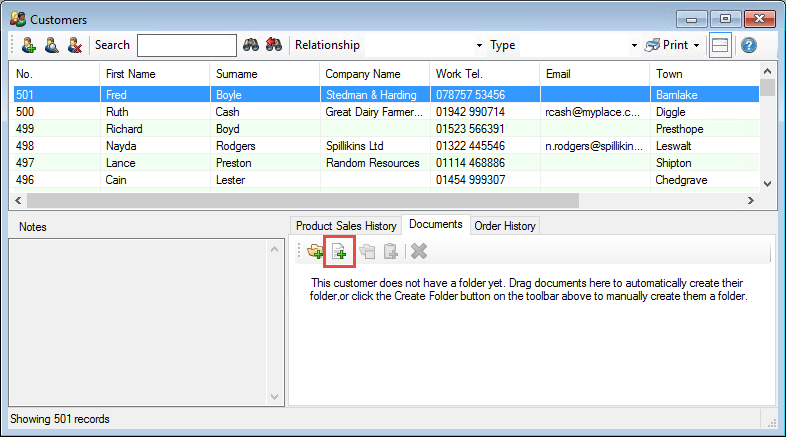Switch to the Product Sales History tab
Viewport: 786px width, 437px height.
pyautogui.click(x=345, y=226)
